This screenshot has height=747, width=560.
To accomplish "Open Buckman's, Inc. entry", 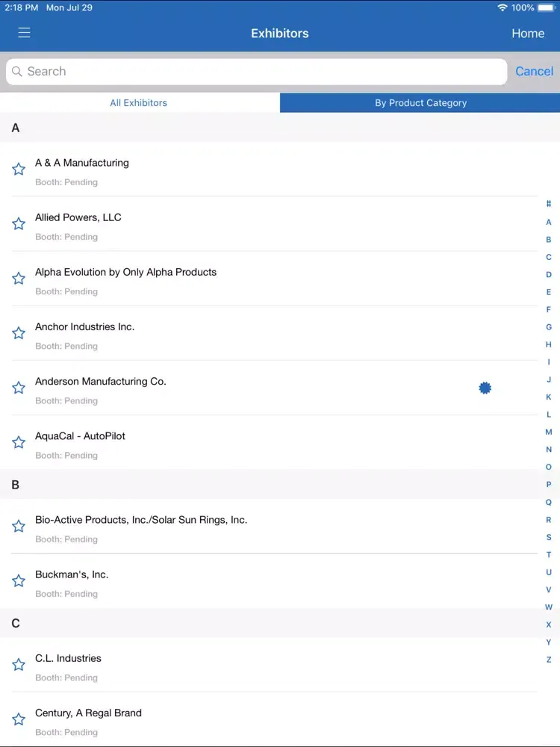I will pyautogui.click(x=269, y=580).
